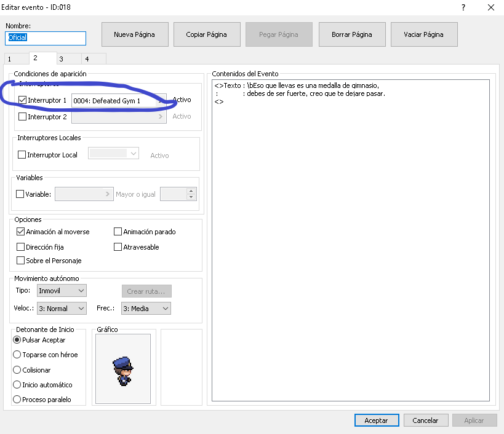Go to event page tab 4
This screenshot has height=434, width=504.
pyautogui.click(x=86, y=59)
